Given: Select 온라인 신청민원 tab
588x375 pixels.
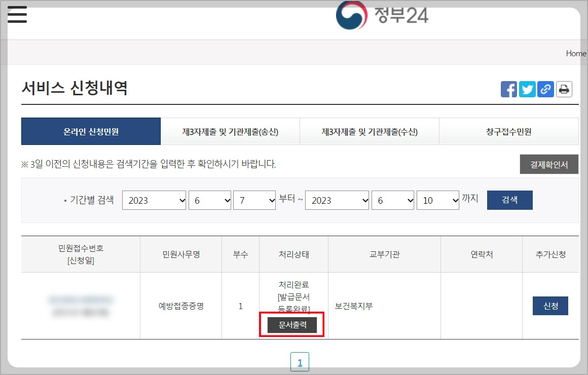Looking at the screenshot, I should point(91,131).
